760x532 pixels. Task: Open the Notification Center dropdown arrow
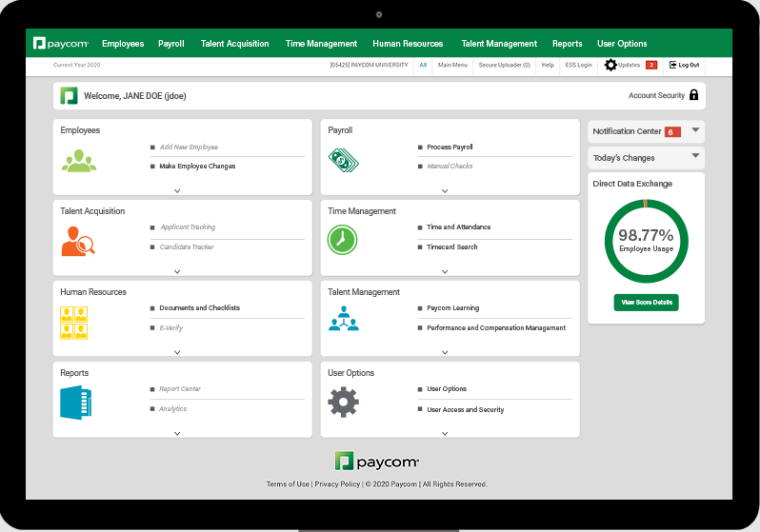coord(695,129)
